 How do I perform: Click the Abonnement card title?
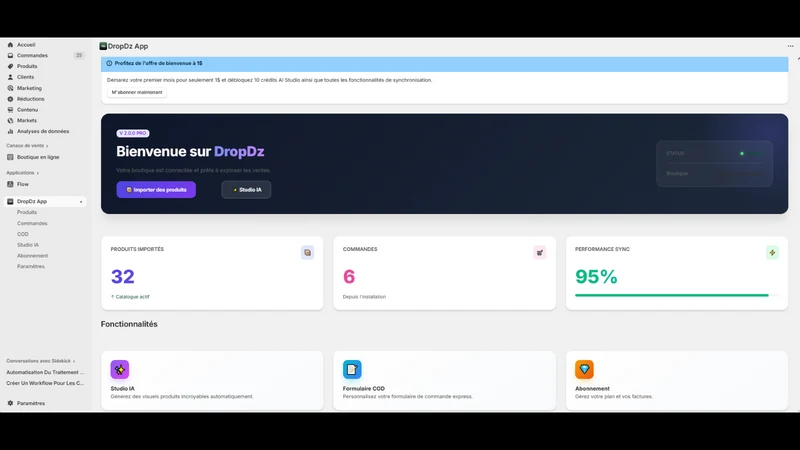click(592, 388)
